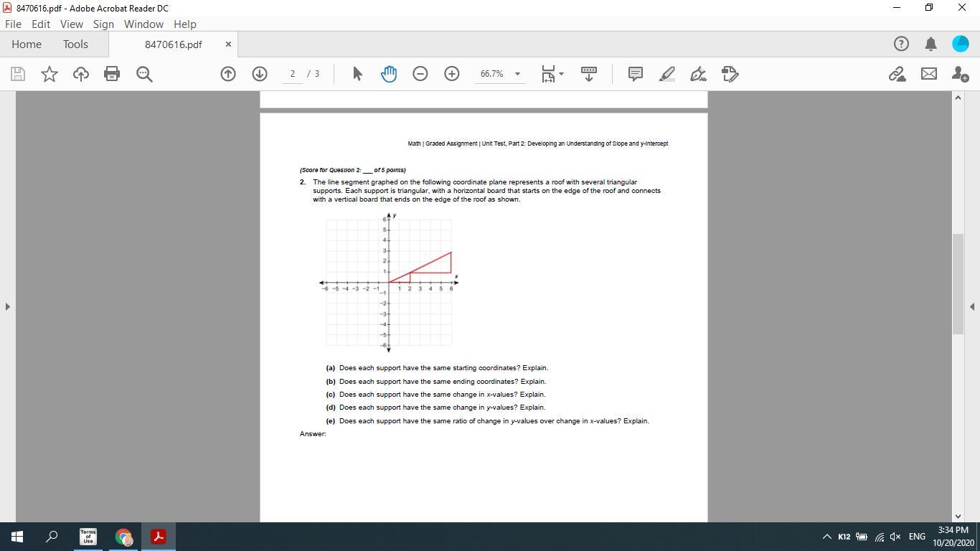Image resolution: width=980 pixels, height=551 pixels.
Task: Print the document using the printer icon
Action: [x=112, y=74]
